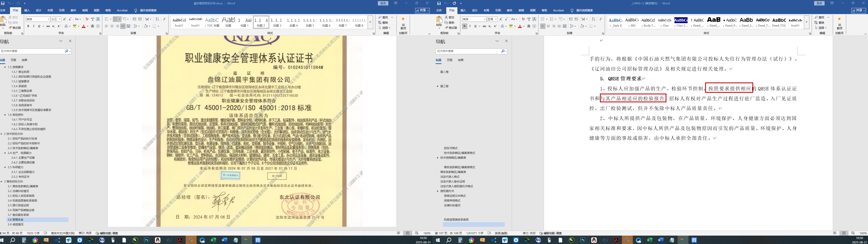Image resolution: width=868 pixels, height=244 pixels.
Task: Open Asian layout options in LIPN5~2 window
Action: pyautogui.click(x=585, y=19)
